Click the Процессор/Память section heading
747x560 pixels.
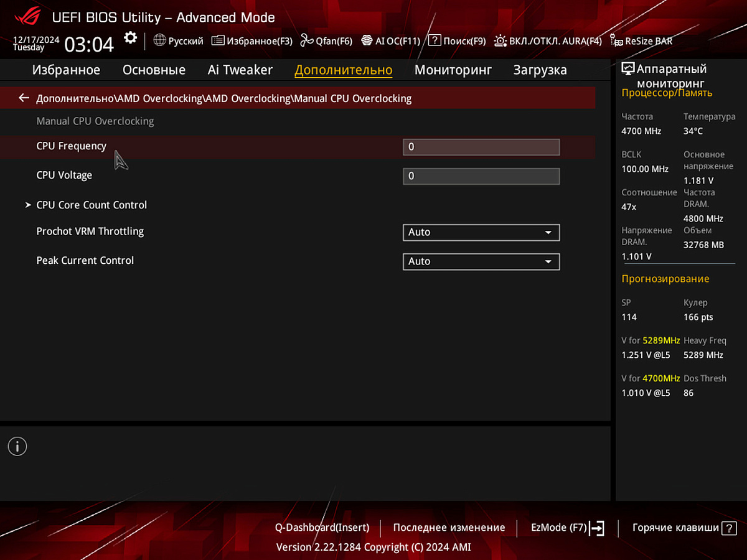click(x=667, y=93)
